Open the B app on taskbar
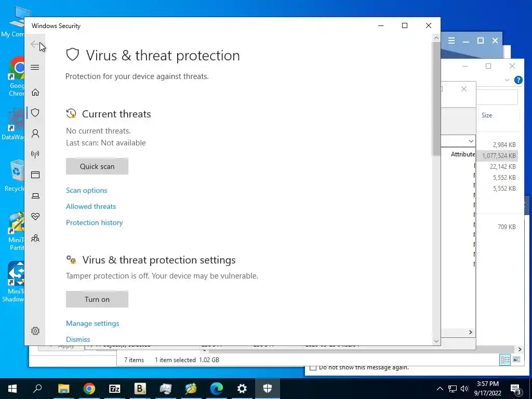 click(140, 389)
